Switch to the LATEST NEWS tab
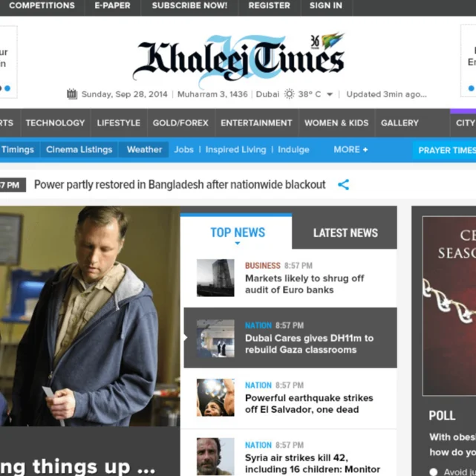 [345, 233]
